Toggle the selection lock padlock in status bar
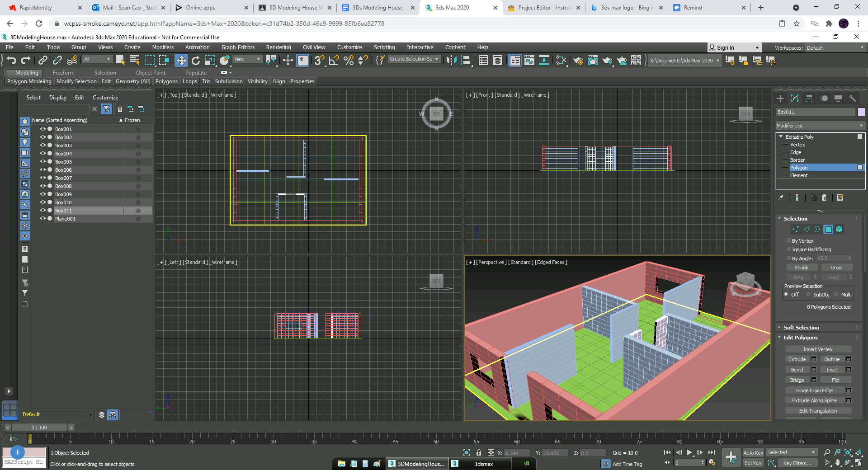868x470 pixels. click(478, 452)
